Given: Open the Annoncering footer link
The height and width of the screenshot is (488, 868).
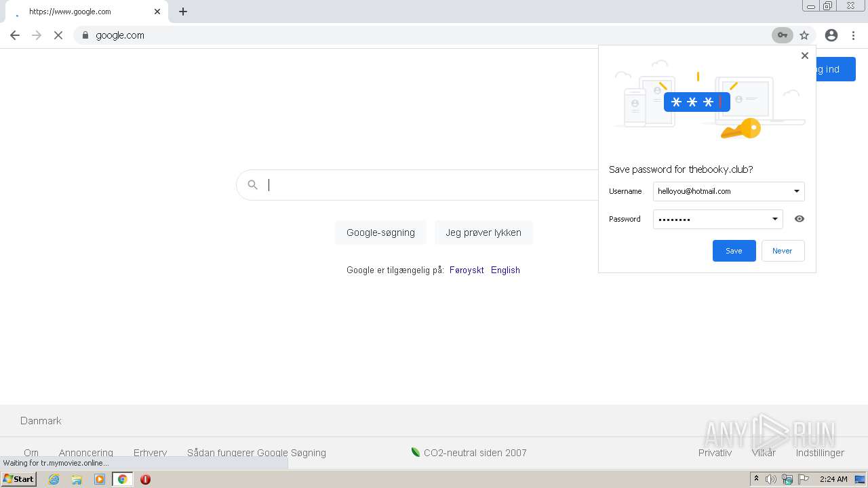Looking at the screenshot, I should coord(86,453).
